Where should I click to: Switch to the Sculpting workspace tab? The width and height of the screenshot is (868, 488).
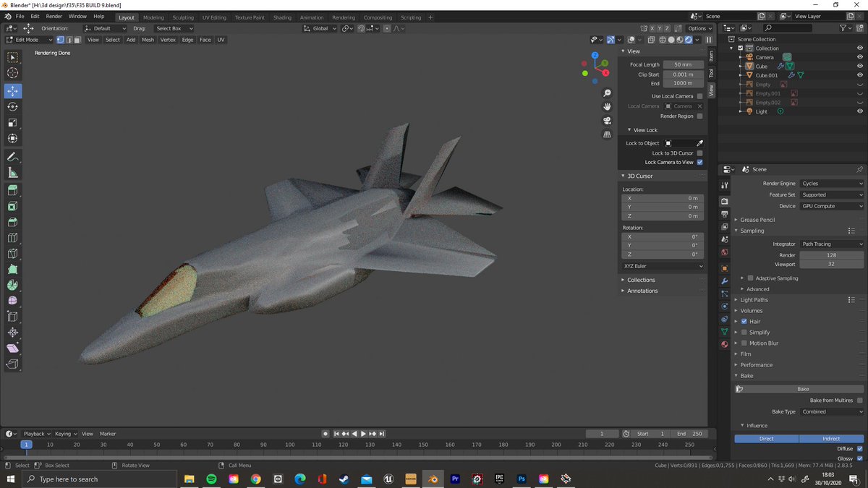click(183, 17)
